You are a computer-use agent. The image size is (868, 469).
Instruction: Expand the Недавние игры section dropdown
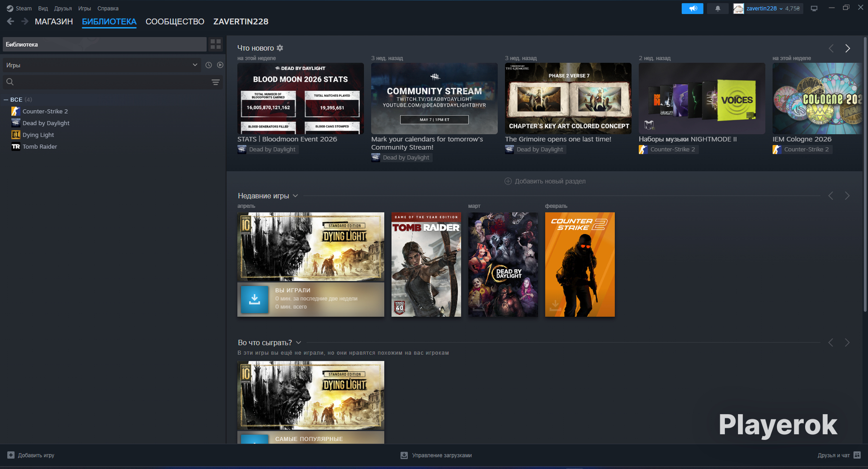[x=295, y=196]
